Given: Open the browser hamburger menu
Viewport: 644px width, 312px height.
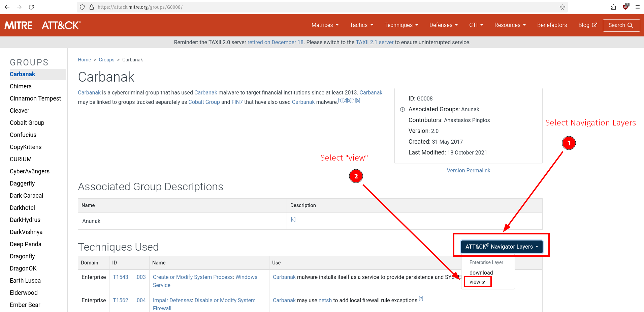Looking at the screenshot, I should 637,7.
